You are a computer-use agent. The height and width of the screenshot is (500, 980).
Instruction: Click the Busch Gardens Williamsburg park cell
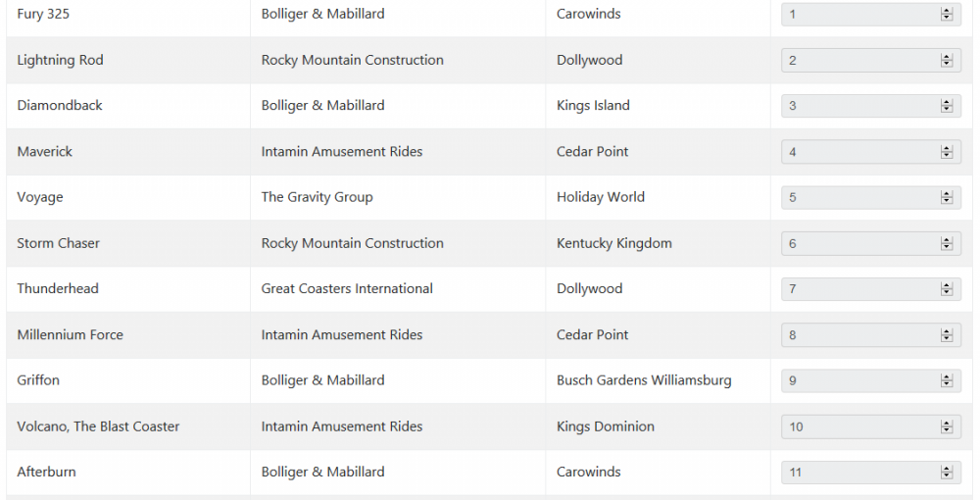[643, 380]
